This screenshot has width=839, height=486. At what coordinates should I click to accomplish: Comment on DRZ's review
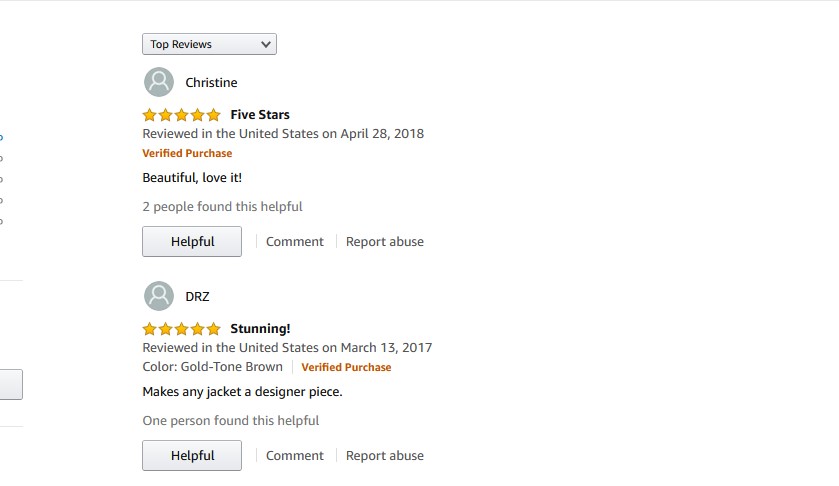(295, 456)
